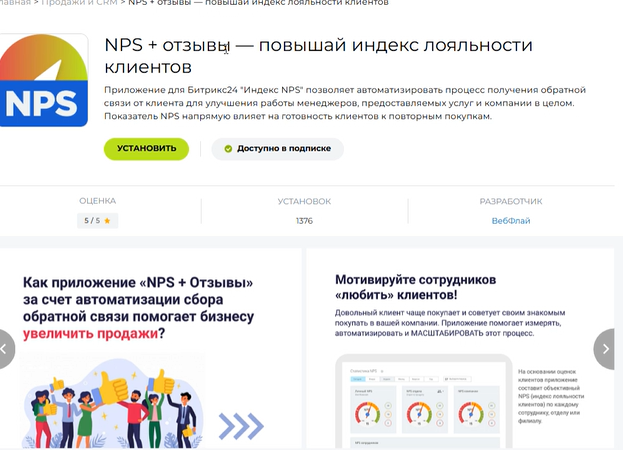Go to the previous slide arrow
Screen dimensions: 623x450
click(6, 349)
